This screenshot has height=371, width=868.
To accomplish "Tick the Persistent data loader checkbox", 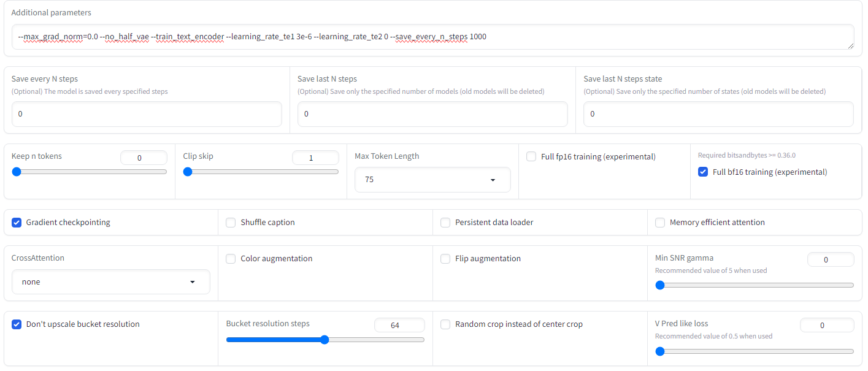I will pyautogui.click(x=445, y=223).
